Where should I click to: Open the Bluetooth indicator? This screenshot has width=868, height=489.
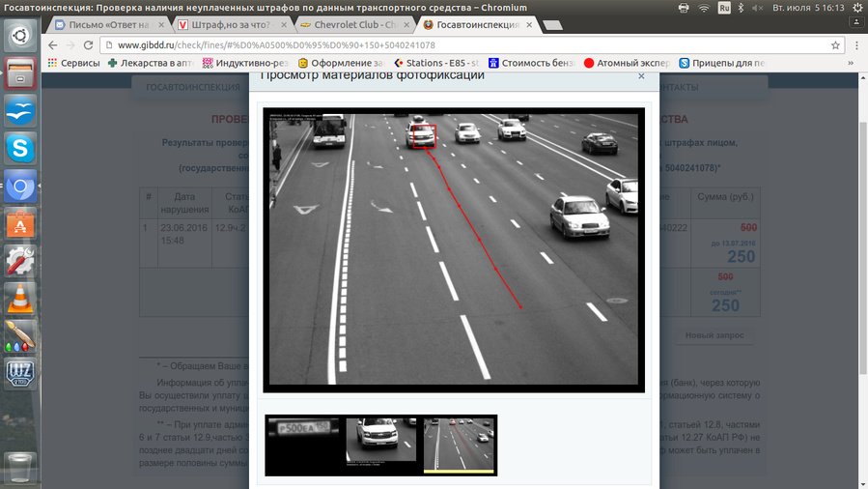(x=741, y=8)
